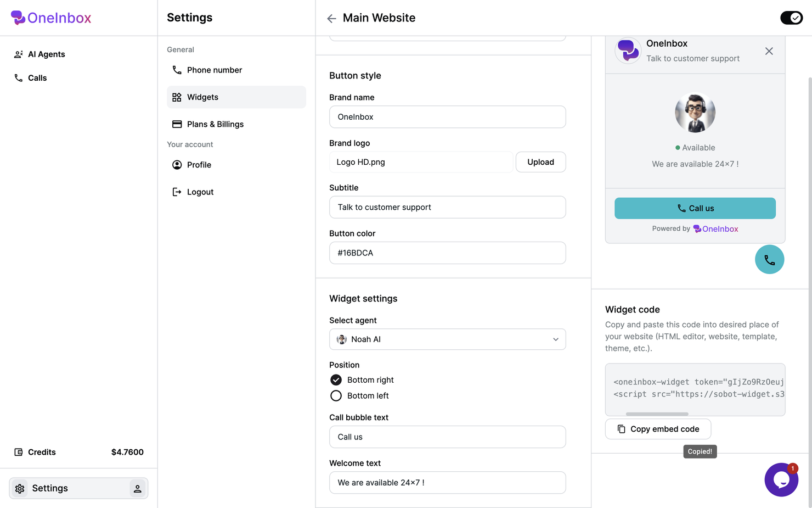
Task: Click the OneInbox logo in widget preview header
Action: pos(628,51)
